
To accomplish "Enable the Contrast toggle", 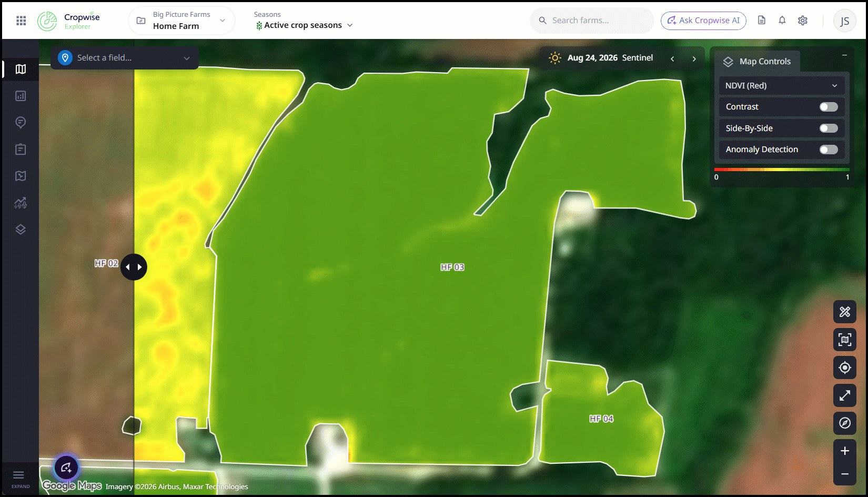I will [829, 107].
